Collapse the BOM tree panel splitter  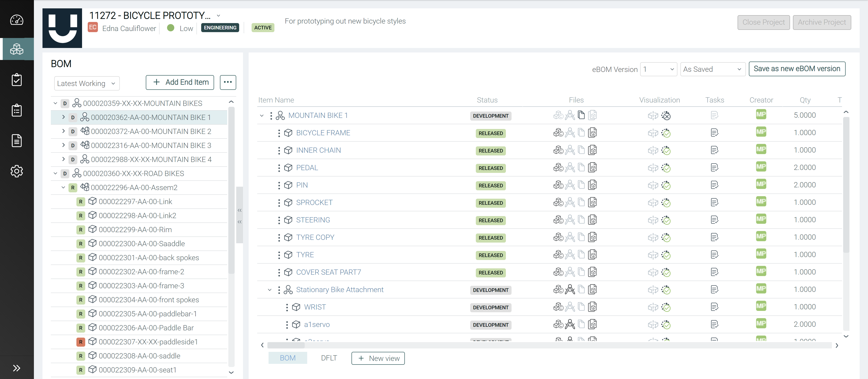240,210
